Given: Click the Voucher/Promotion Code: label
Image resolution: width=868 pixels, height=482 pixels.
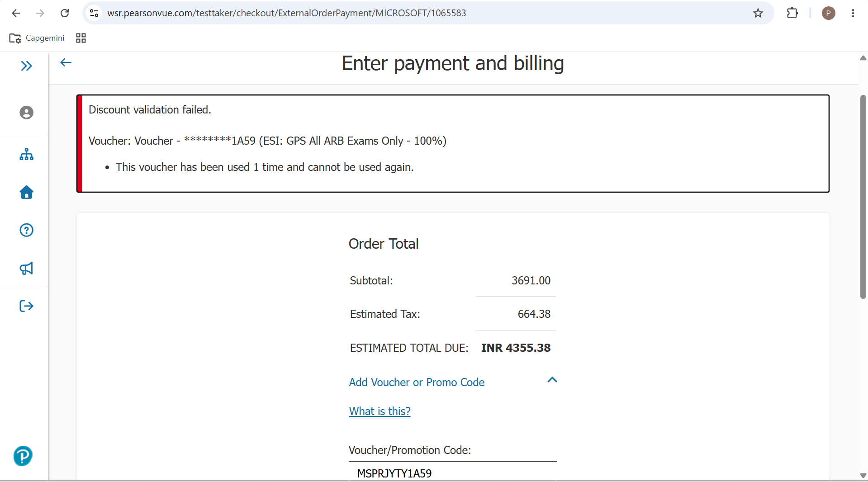Looking at the screenshot, I should [410, 450].
